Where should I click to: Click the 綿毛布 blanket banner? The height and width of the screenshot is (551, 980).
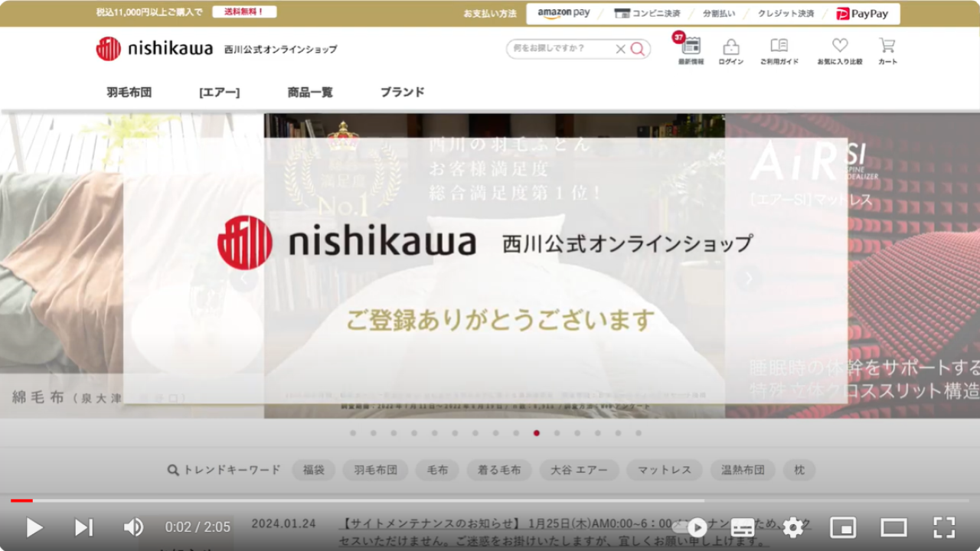click(x=132, y=266)
